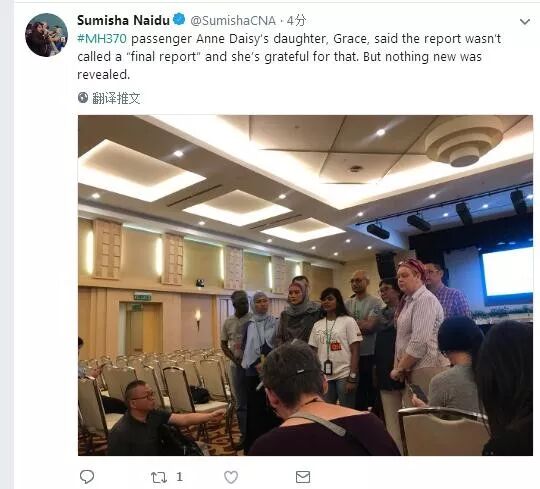Open the @SumishaCNA handle link
This screenshot has height=489, width=540.
pos(233,21)
